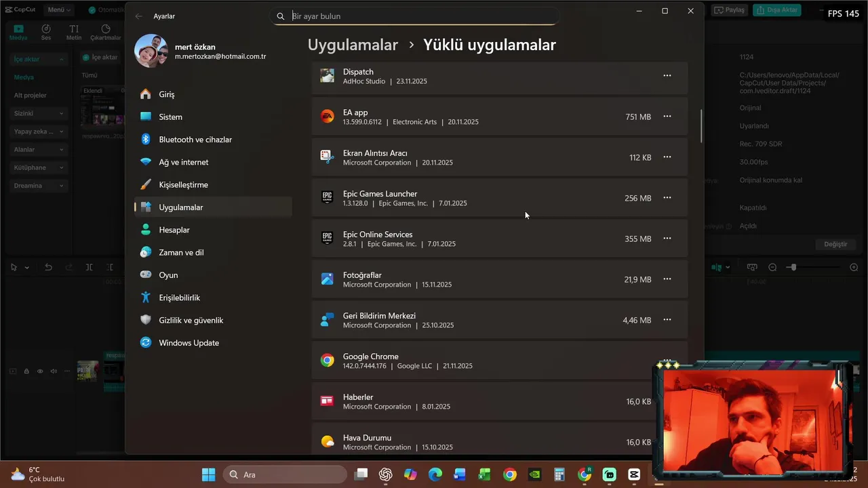This screenshot has height=488, width=868.
Task: Collapse the CapCut İçe aktar section
Action: coord(39,60)
